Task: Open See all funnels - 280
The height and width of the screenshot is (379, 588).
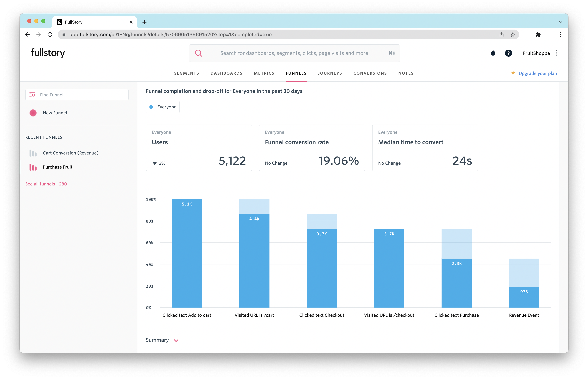Action: point(46,184)
